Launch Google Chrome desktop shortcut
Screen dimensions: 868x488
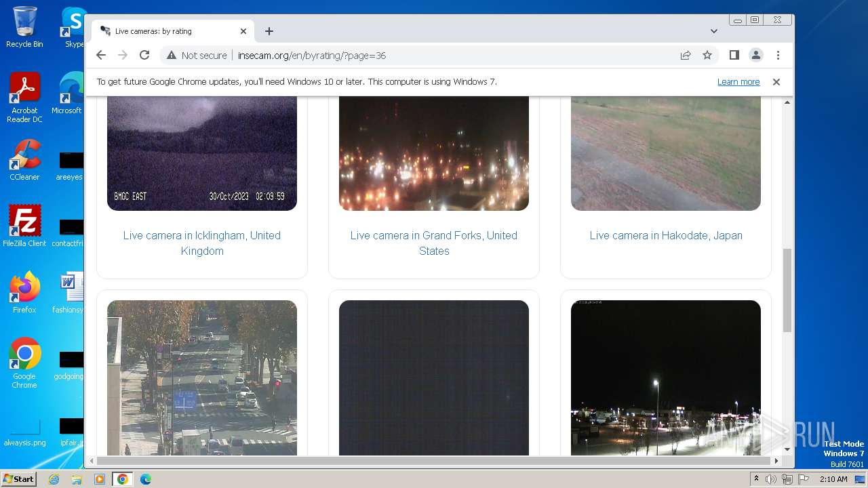24,363
